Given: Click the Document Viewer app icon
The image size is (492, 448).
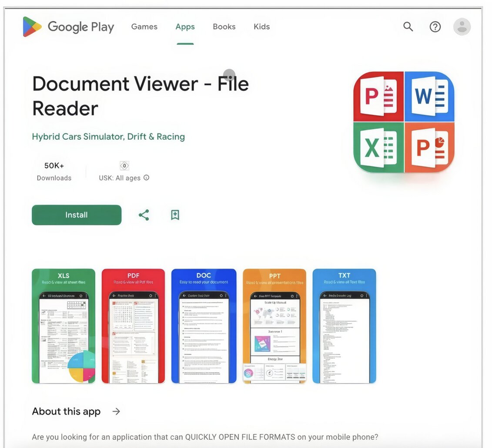Looking at the screenshot, I should (404, 122).
